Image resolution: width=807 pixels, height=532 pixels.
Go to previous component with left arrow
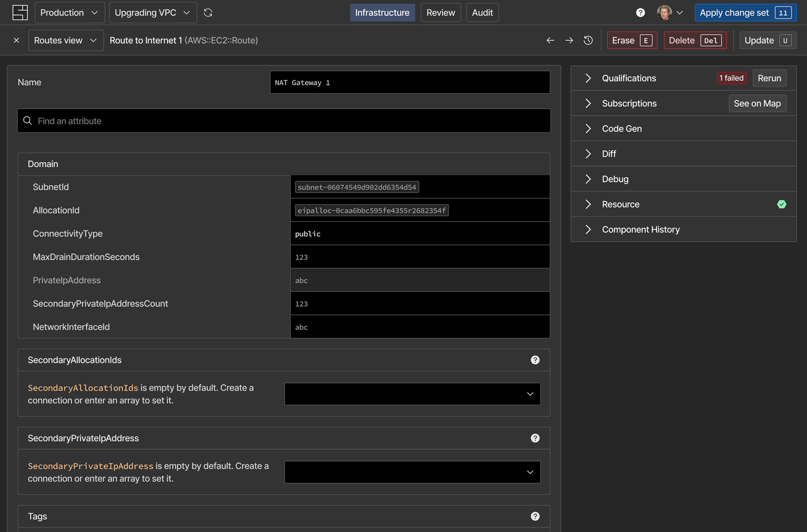click(x=550, y=40)
